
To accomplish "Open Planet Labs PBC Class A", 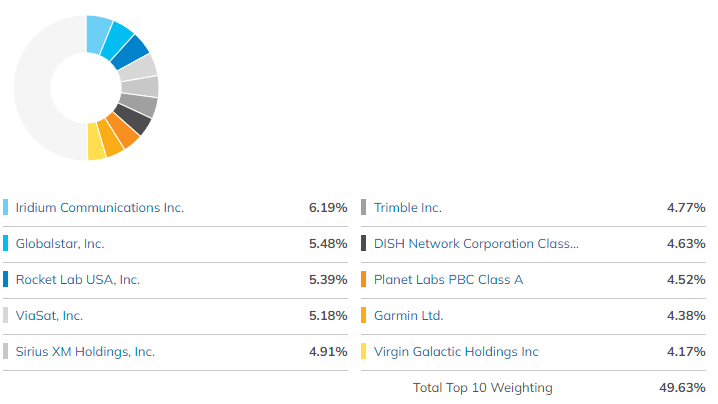I will 448,280.
